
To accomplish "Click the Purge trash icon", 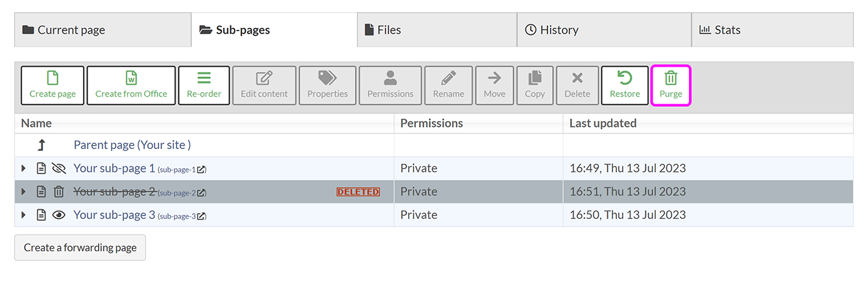I will point(671,78).
